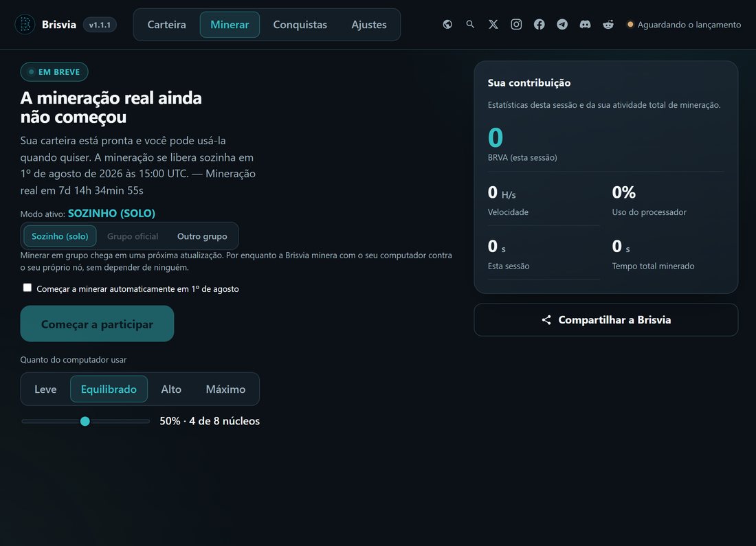Choose the Leve usage preset

coord(45,389)
